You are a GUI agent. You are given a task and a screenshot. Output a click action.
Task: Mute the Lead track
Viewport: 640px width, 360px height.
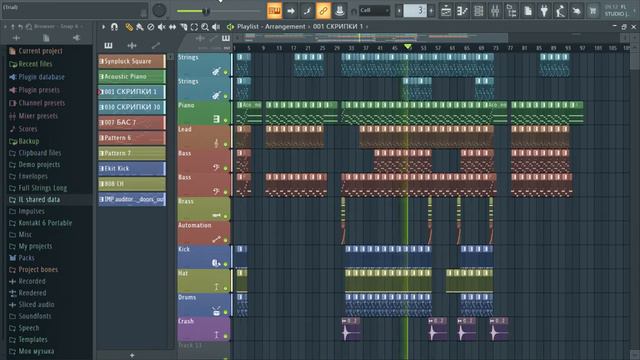(x=225, y=144)
